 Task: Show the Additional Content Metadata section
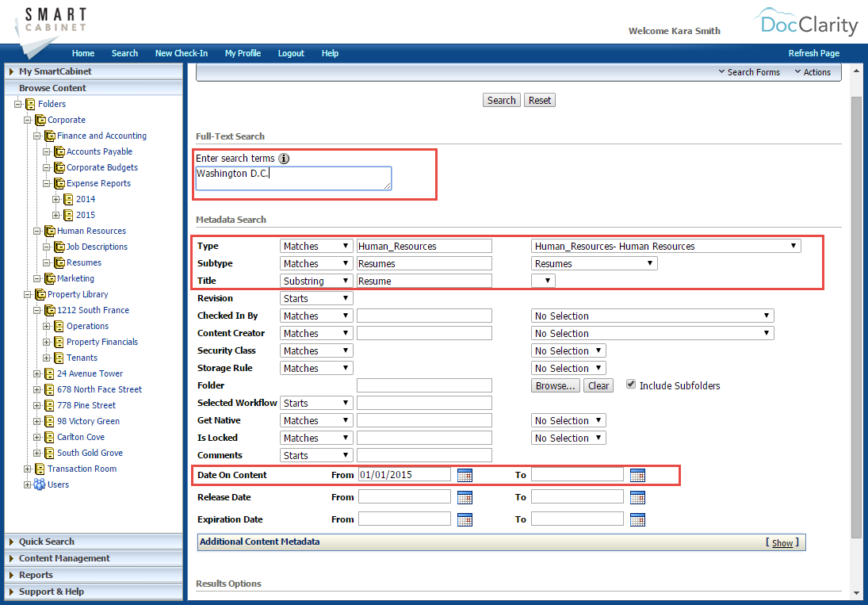(782, 542)
